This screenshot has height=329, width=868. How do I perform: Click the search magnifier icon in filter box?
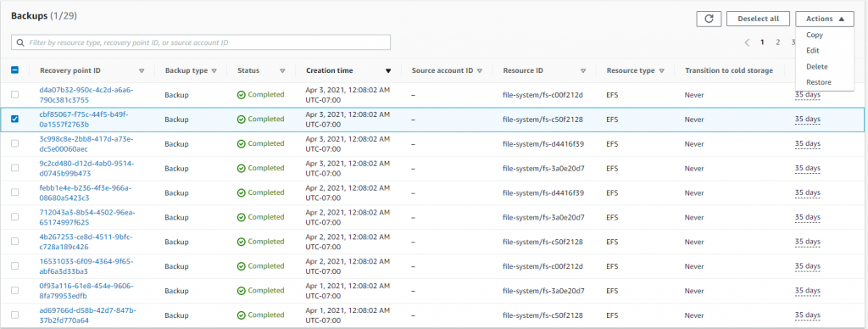[x=20, y=42]
